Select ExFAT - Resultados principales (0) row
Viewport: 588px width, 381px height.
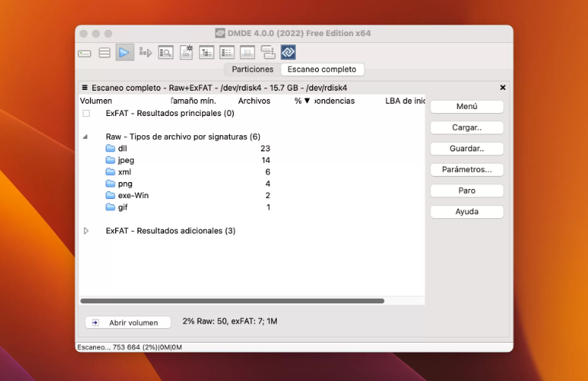click(170, 113)
